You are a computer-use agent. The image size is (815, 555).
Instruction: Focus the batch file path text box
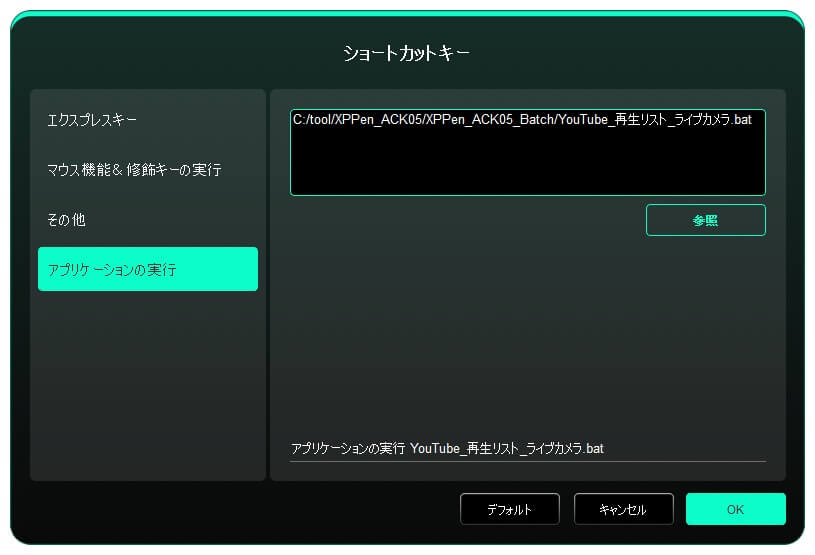[528, 152]
